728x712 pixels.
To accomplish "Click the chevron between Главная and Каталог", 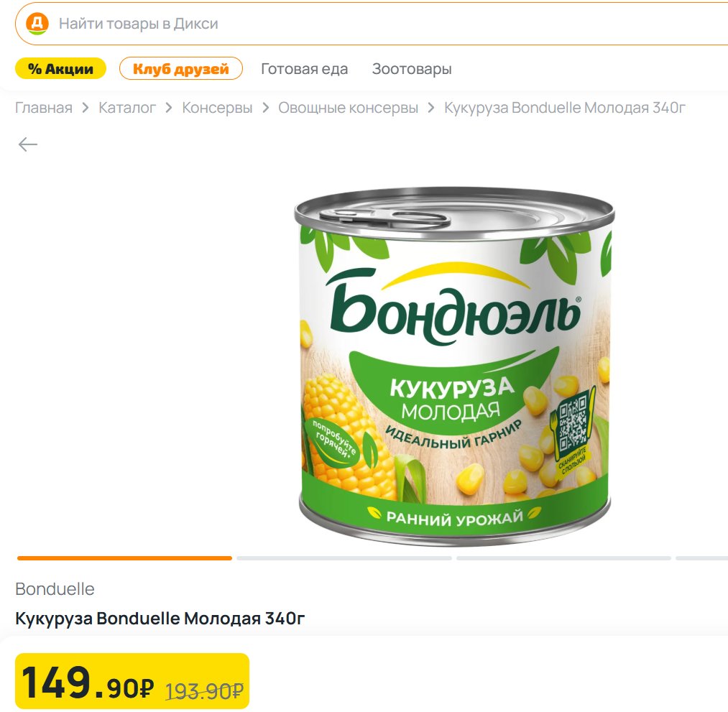I will point(86,108).
